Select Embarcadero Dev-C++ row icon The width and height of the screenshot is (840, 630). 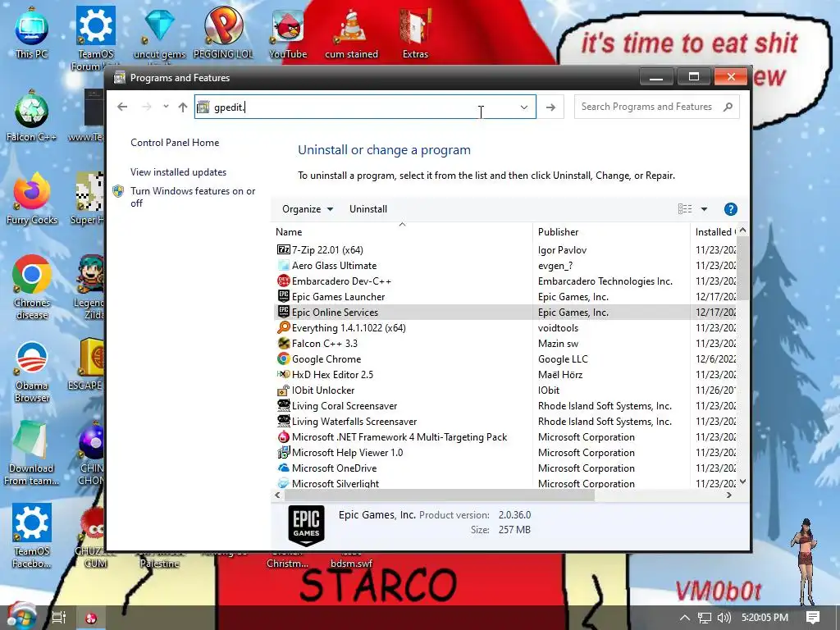(283, 281)
